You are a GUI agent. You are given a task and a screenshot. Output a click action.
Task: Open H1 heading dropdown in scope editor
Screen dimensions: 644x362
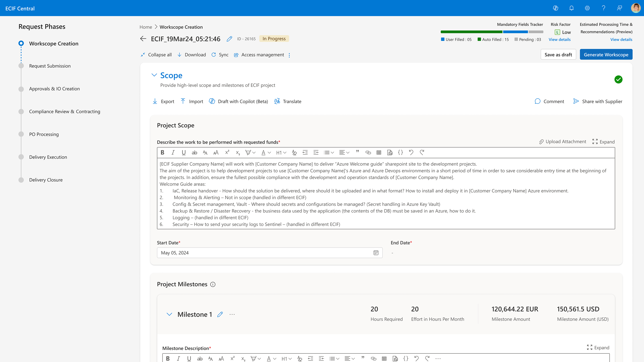tap(281, 152)
